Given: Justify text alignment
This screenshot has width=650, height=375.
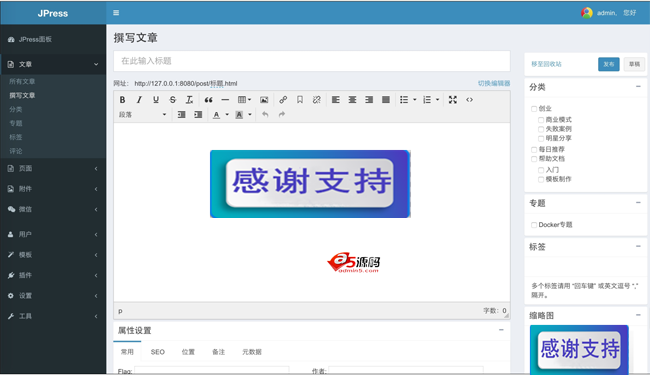Looking at the screenshot, I should (386, 100).
